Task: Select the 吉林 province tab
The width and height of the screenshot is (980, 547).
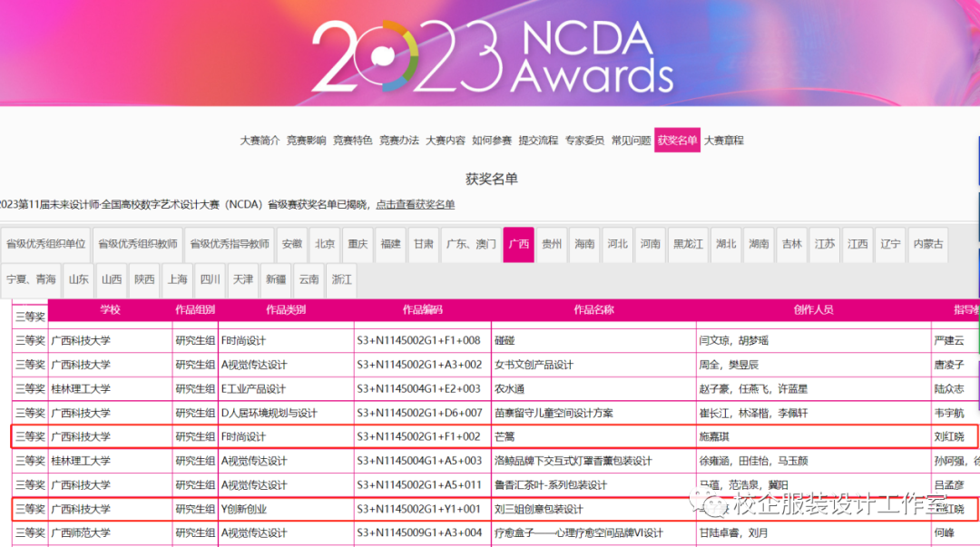Action: click(791, 244)
